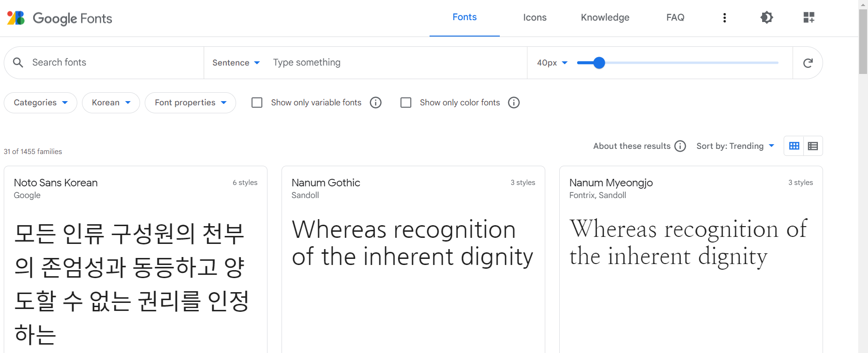Show info about color fonts
868x353 pixels.
[x=514, y=103]
